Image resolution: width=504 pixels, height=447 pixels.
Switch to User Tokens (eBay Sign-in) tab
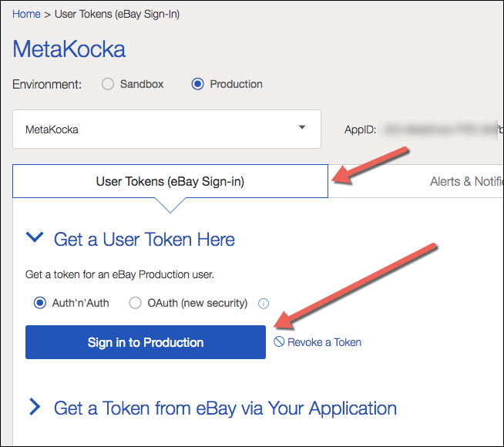click(170, 181)
